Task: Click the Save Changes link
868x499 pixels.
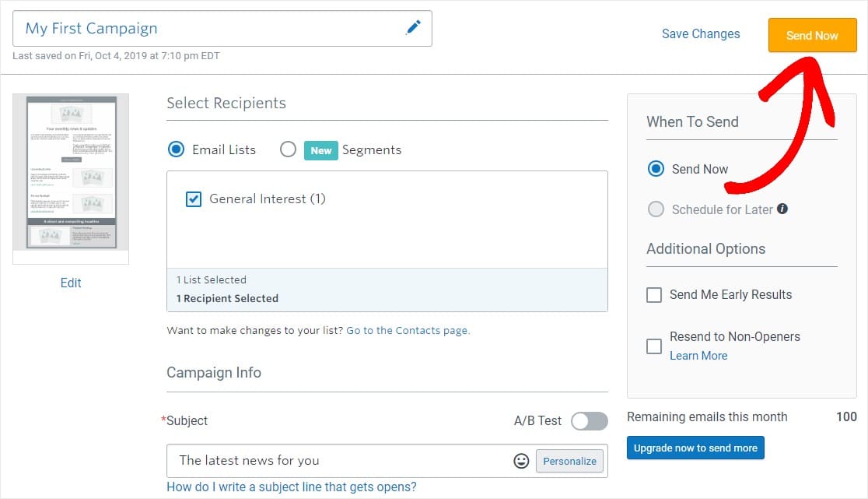Action: (x=700, y=33)
